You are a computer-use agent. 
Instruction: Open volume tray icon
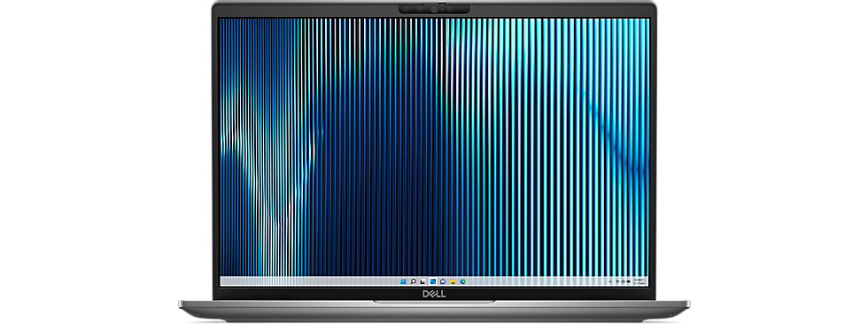(x=623, y=282)
